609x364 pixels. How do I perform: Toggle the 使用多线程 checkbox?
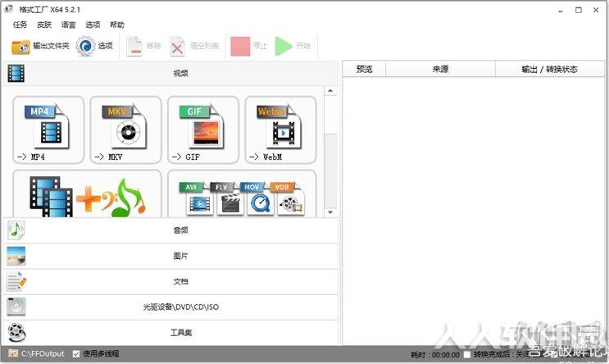(76, 354)
